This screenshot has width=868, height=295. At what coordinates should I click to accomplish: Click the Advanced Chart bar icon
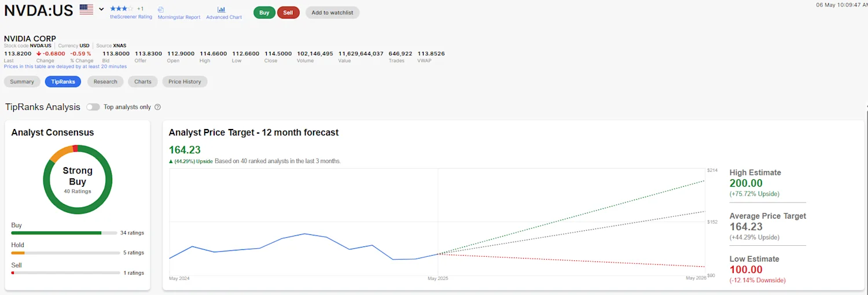[222, 10]
